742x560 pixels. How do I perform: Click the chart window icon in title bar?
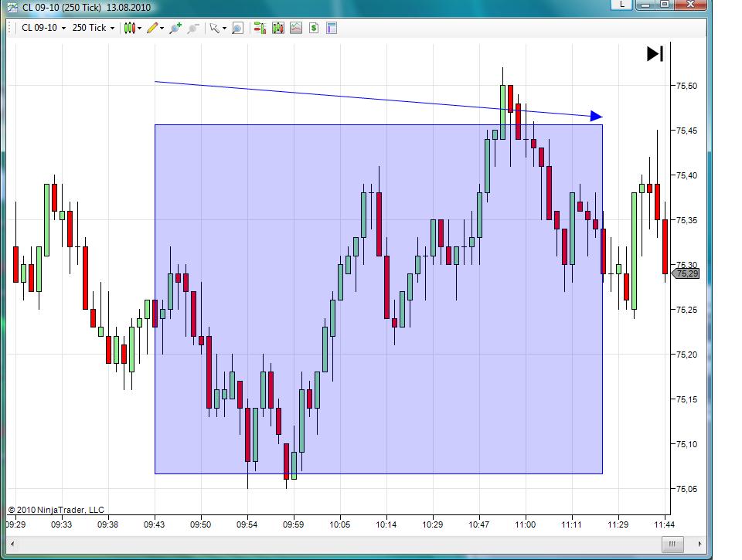click(x=13, y=7)
